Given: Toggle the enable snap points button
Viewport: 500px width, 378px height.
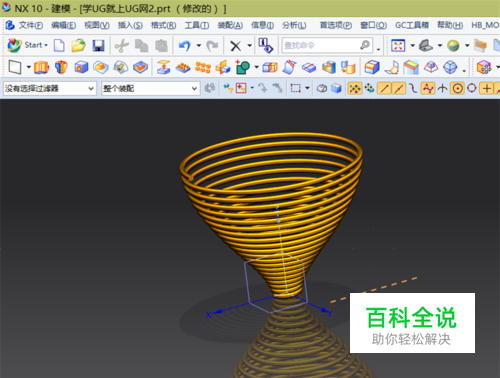Looking at the screenshot, I should (355, 88).
